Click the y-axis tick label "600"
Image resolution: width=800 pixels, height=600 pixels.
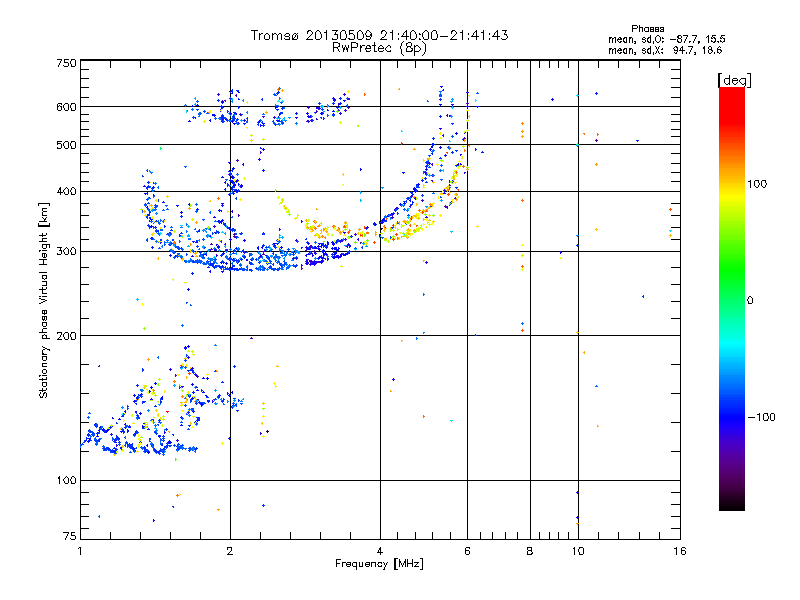click(66, 107)
